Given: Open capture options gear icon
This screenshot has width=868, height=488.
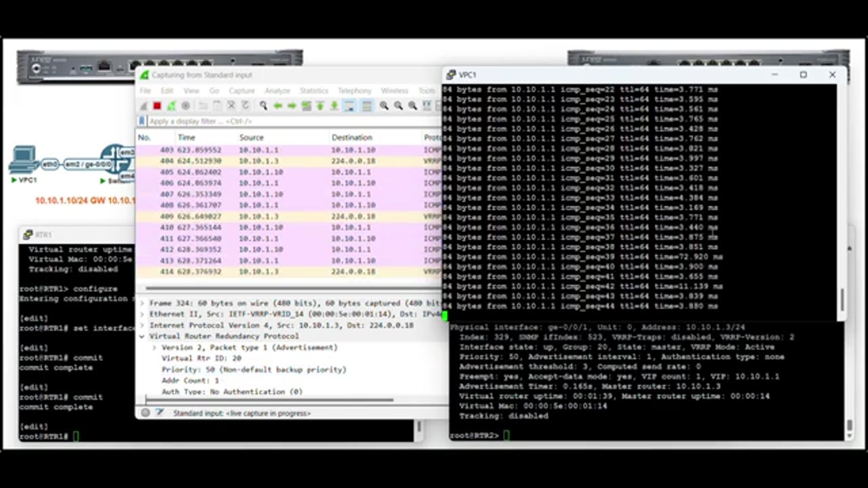Looking at the screenshot, I should (186, 106).
